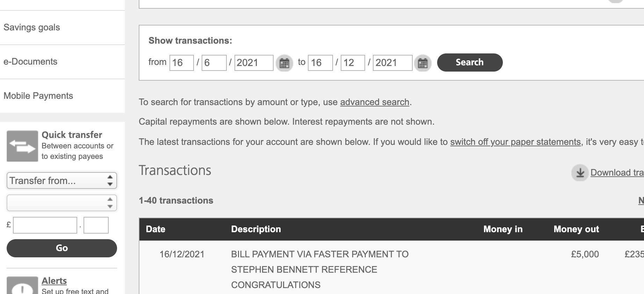The height and width of the screenshot is (294, 644).
Task: Click the Quick transfer arrows icon
Action: coord(22,146)
